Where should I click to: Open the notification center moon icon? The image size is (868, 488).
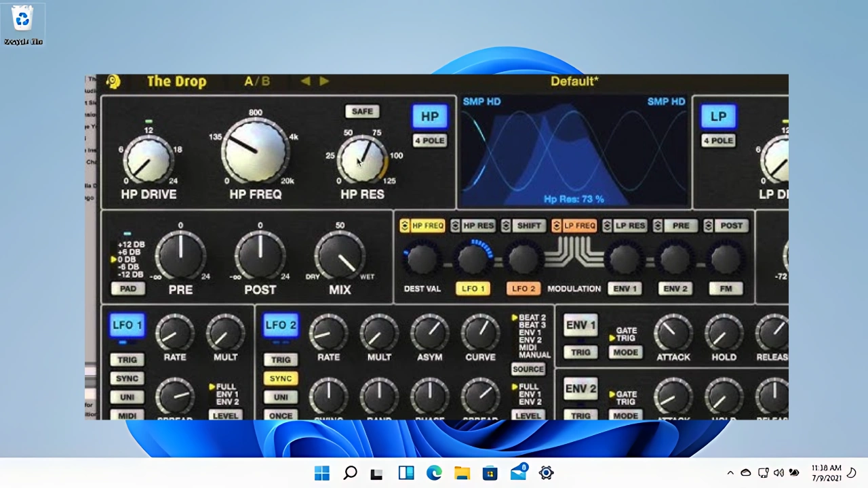[x=852, y=473]
